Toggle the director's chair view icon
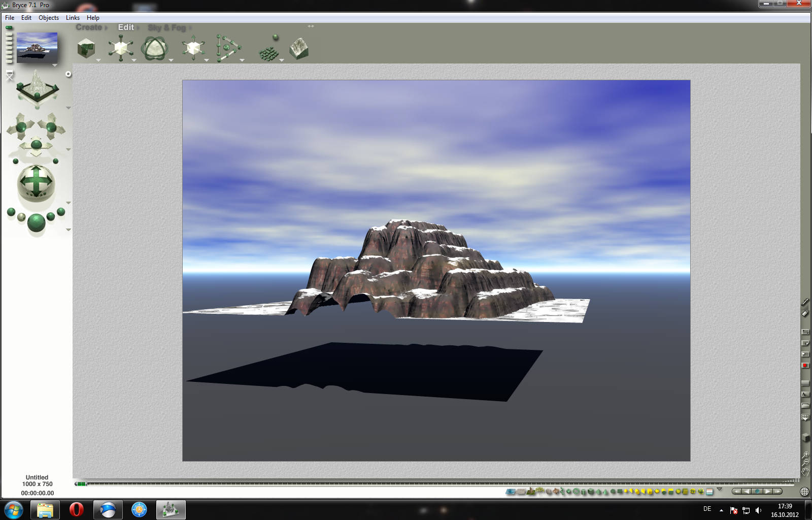The image size is (812, 520). [10, 76]
